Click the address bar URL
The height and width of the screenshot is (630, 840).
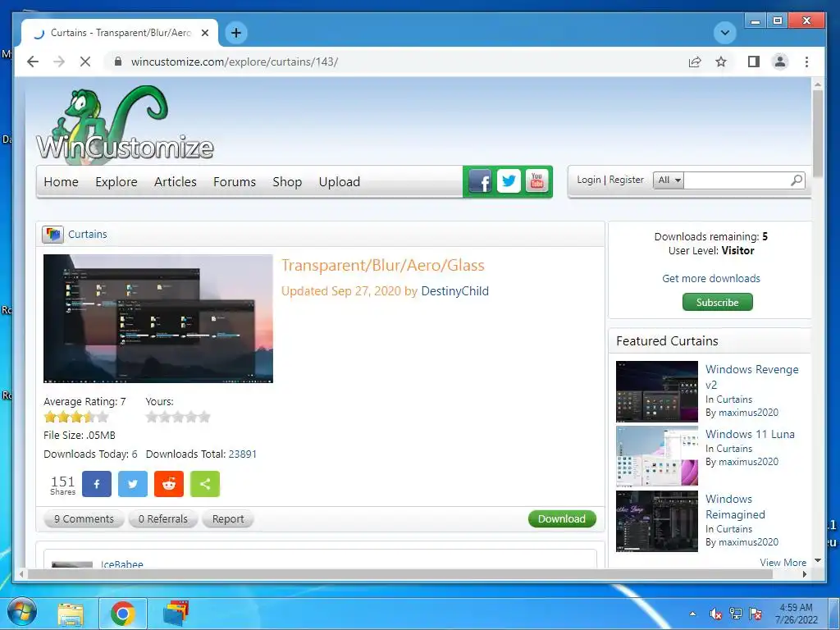point(235,62)
